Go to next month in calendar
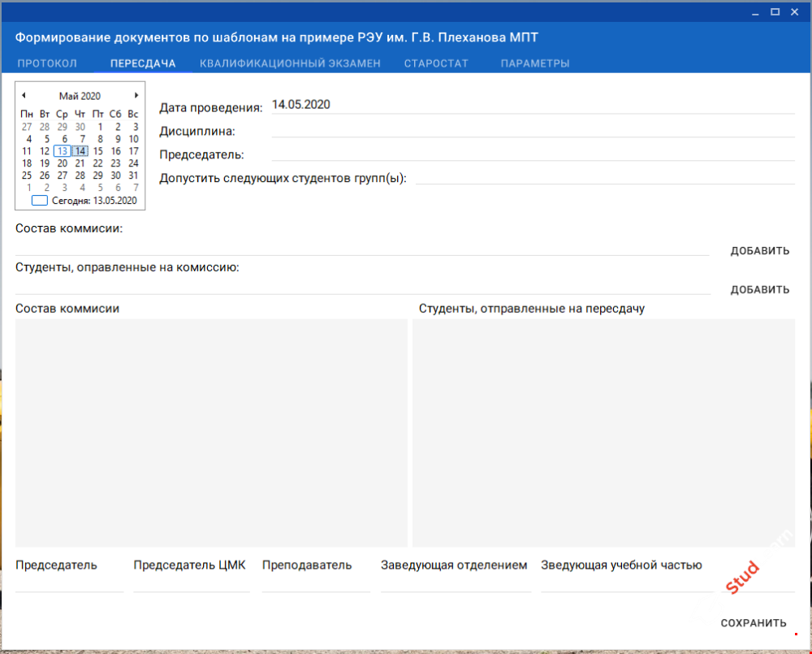Screen dimensions: 812x654 [136, 95]
